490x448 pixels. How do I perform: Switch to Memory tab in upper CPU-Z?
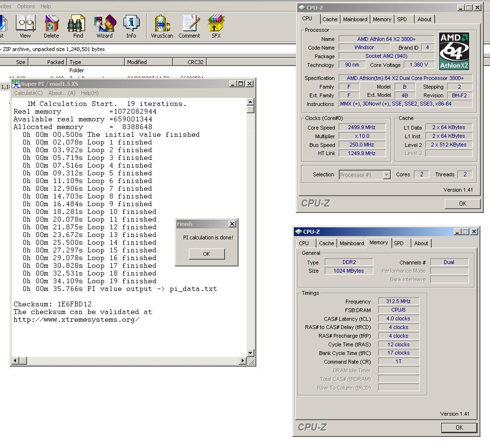(382, 19)
